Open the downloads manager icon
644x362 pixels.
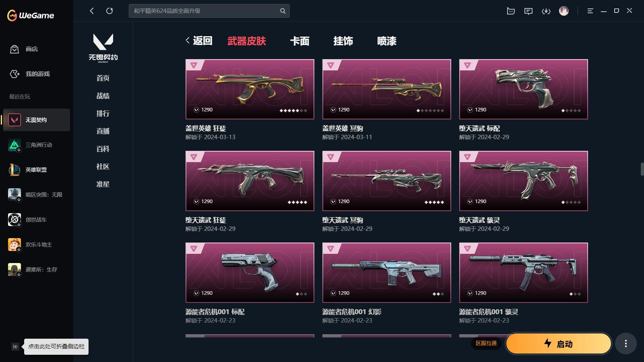pos(546,11)
